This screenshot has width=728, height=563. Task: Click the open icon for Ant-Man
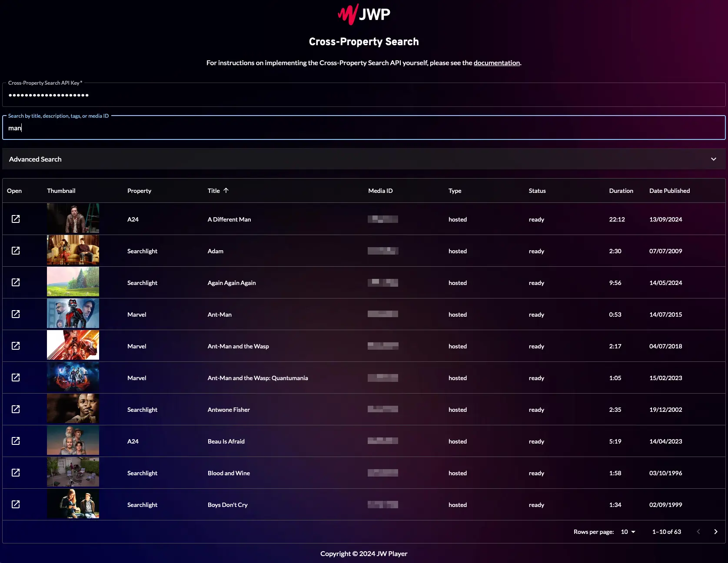pos(16,314)
